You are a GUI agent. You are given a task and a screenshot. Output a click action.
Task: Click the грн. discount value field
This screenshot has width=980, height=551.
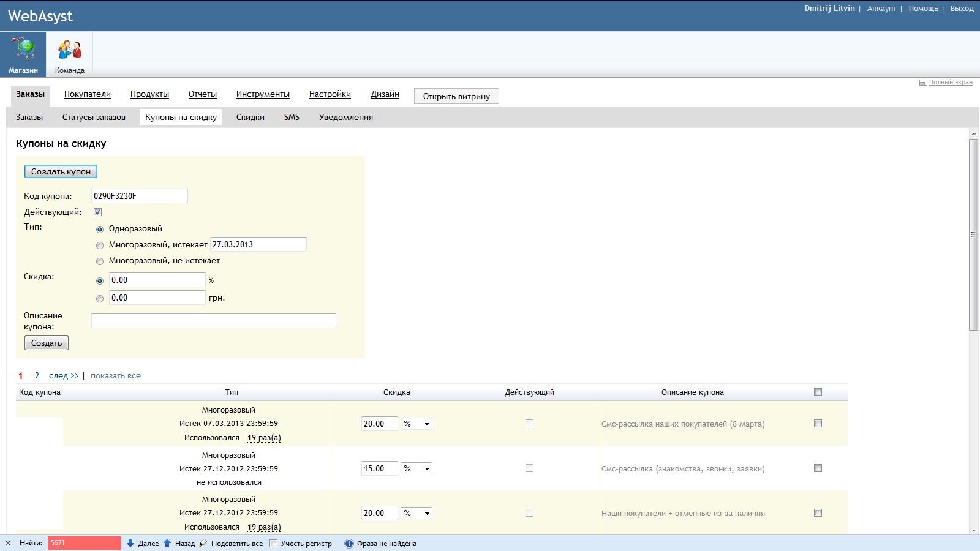click(157, 298)
